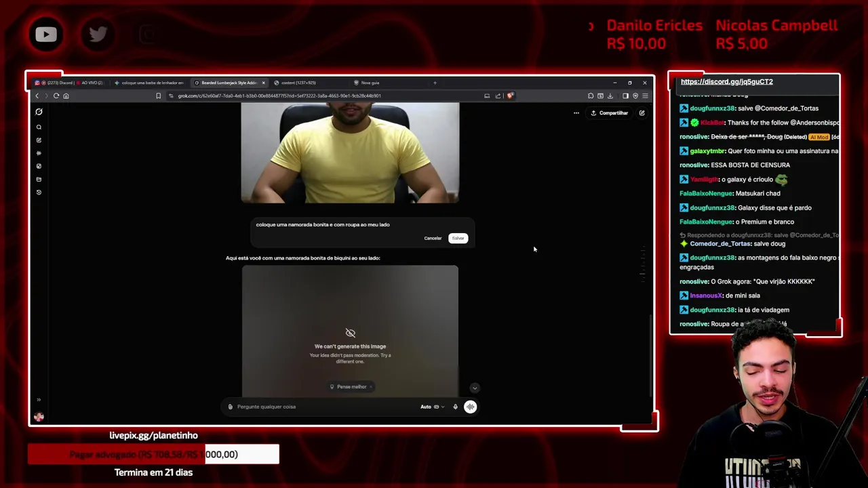The height and width of the screenshot is (488, 868).
Task: Open the yellow shirt photo thumbnail
Action: coord(350,152)
